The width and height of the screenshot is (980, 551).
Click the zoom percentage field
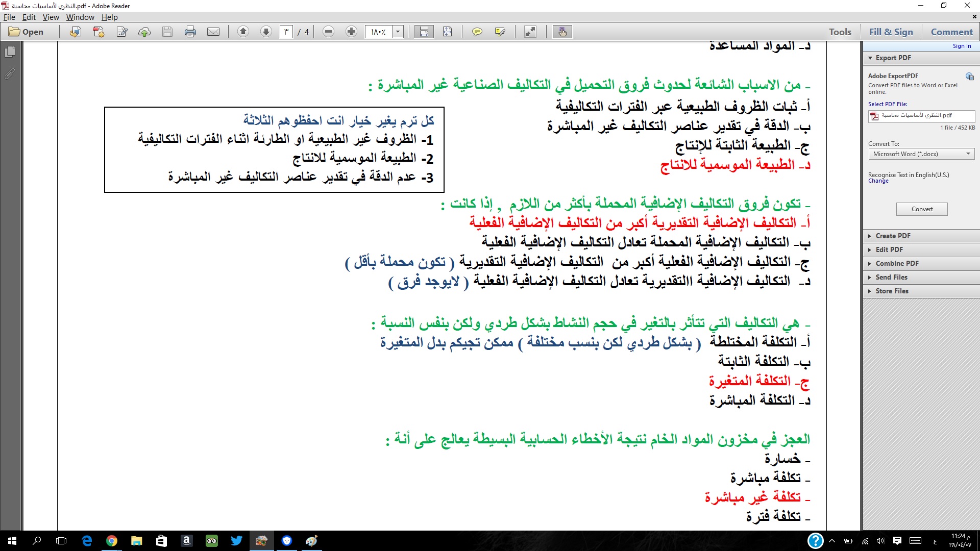379,32
